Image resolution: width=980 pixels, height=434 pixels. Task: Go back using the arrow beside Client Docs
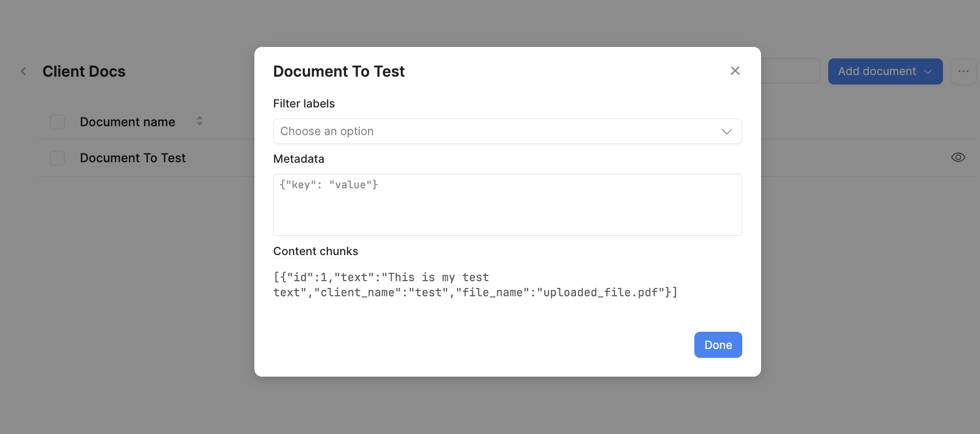tap(23, 71)
